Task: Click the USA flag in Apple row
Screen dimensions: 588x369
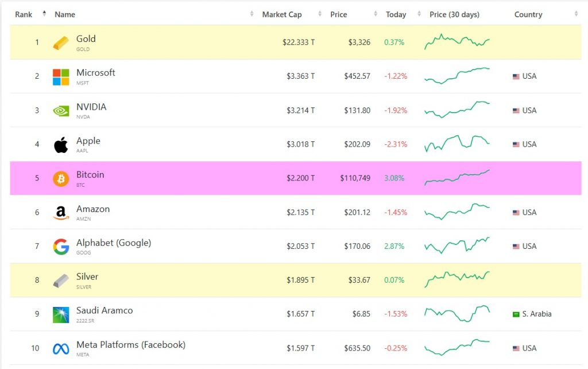Action: 516,144
